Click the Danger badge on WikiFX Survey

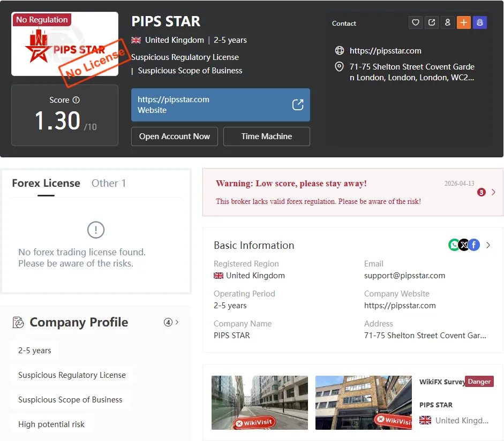(479, 382)
